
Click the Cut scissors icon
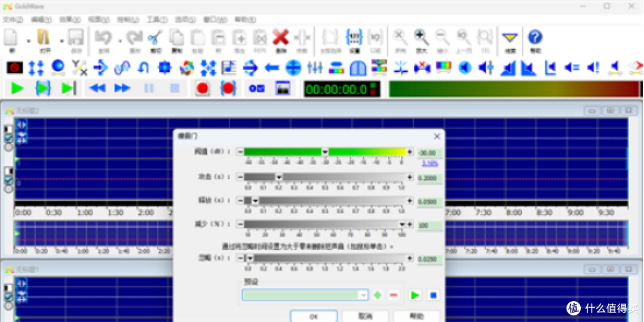tap(155, 38)
